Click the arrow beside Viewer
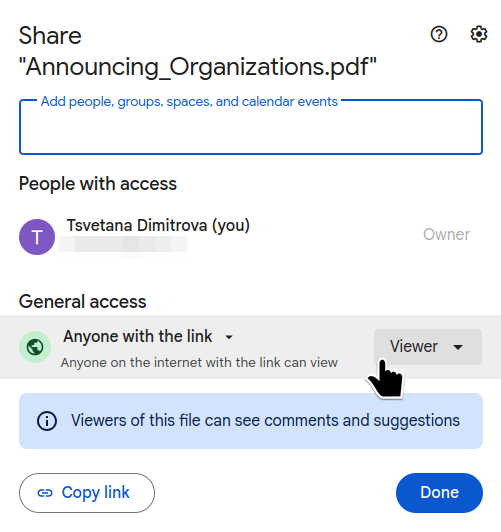This screenshot has height=532, width=501. [x=458, y=347]
